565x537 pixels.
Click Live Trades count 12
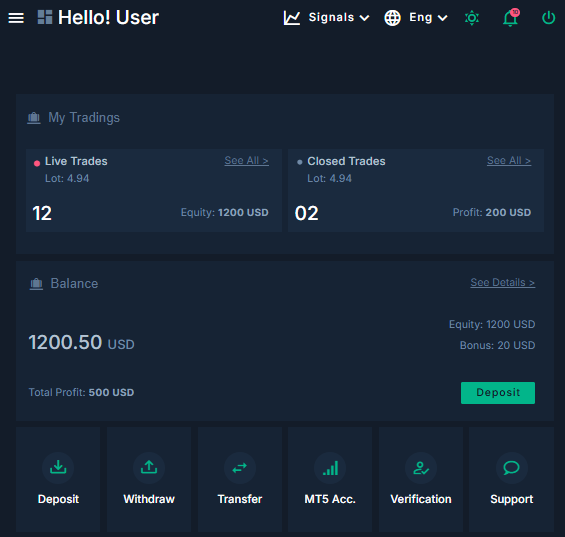42,213
